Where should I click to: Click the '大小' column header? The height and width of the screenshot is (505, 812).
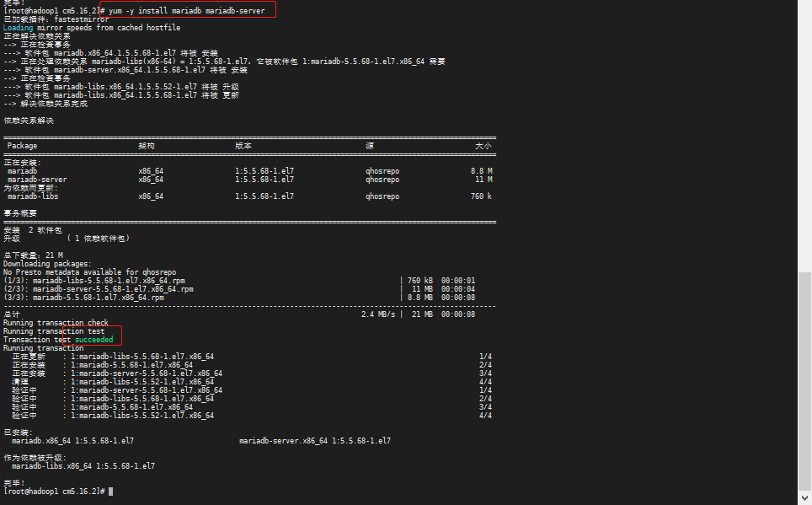pos(483,146)
